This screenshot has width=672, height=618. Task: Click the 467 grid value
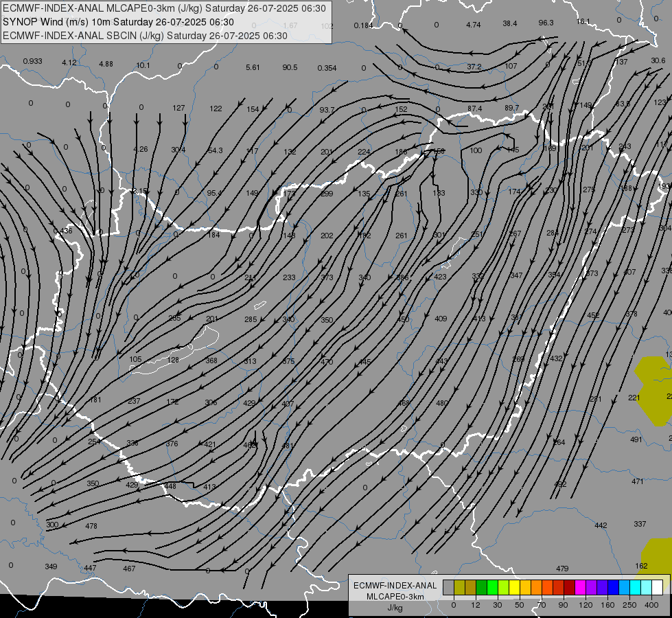pos(129,569)
